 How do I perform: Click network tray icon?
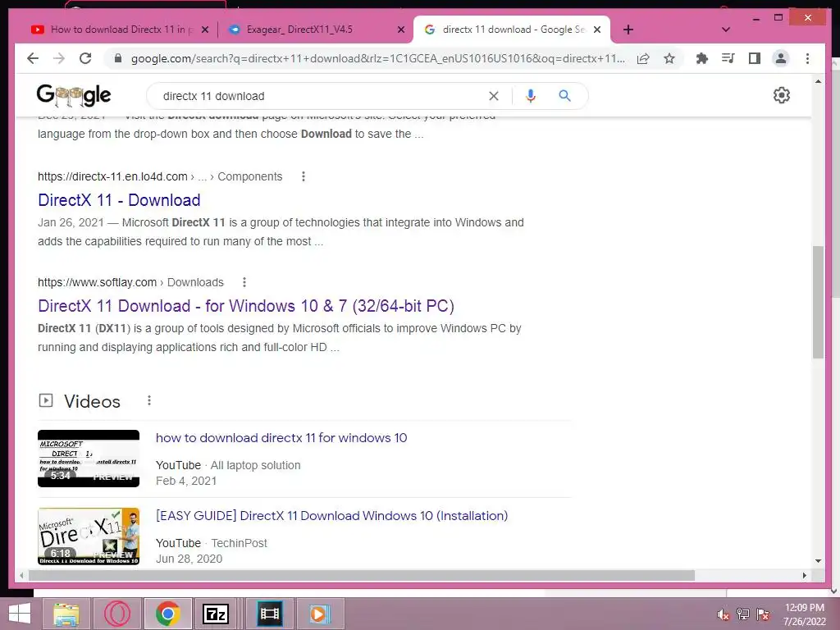coord(743,614)
